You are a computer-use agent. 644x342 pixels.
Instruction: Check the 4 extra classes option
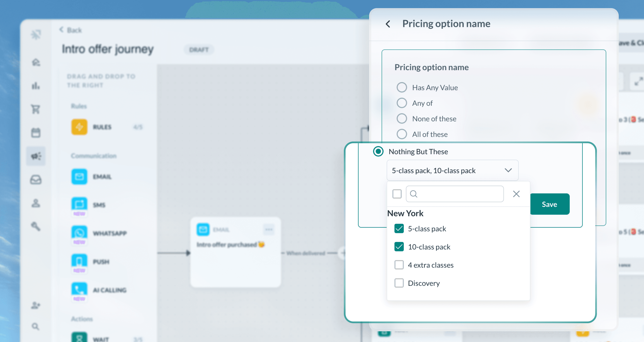pos(399,265)
